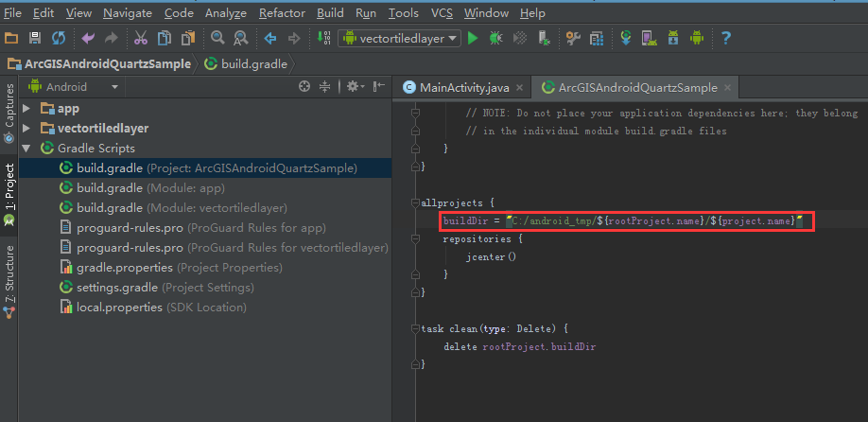Navigate Forward with the gray arrow
The height and width of the screenshot is (422, 868).
pos(294,38)
